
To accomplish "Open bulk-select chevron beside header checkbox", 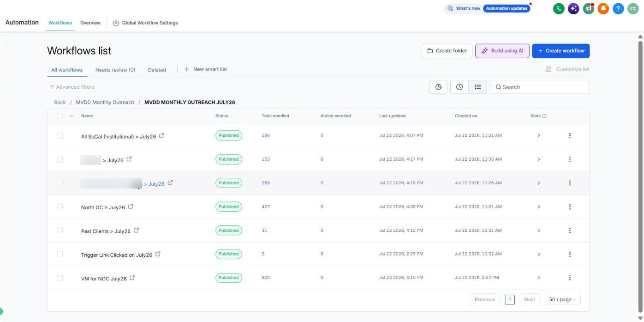I will point(72,116).
